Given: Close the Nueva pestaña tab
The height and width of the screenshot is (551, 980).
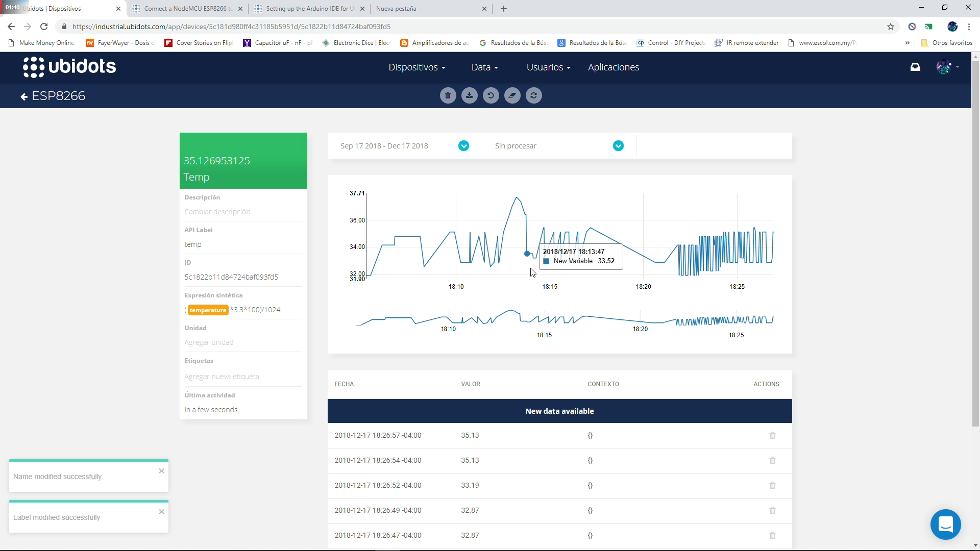Looking at the screenshot, I should (484, 9).
